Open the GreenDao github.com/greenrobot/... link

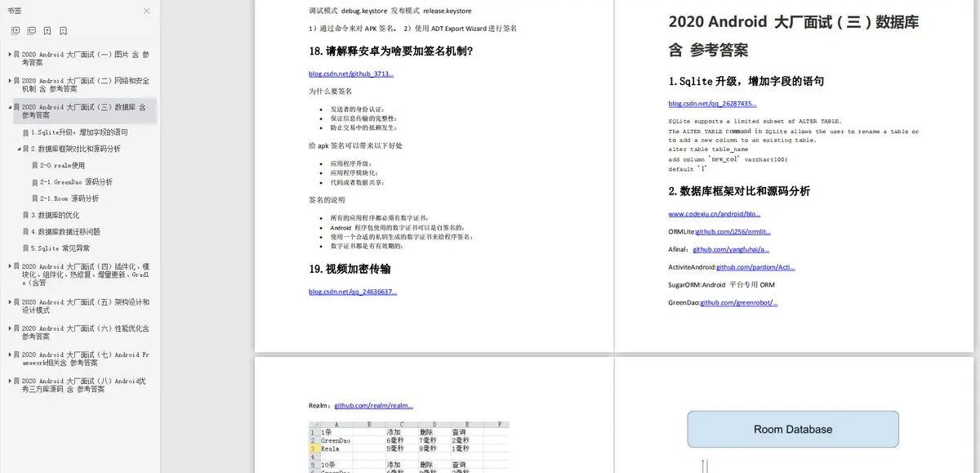[739, 303]
